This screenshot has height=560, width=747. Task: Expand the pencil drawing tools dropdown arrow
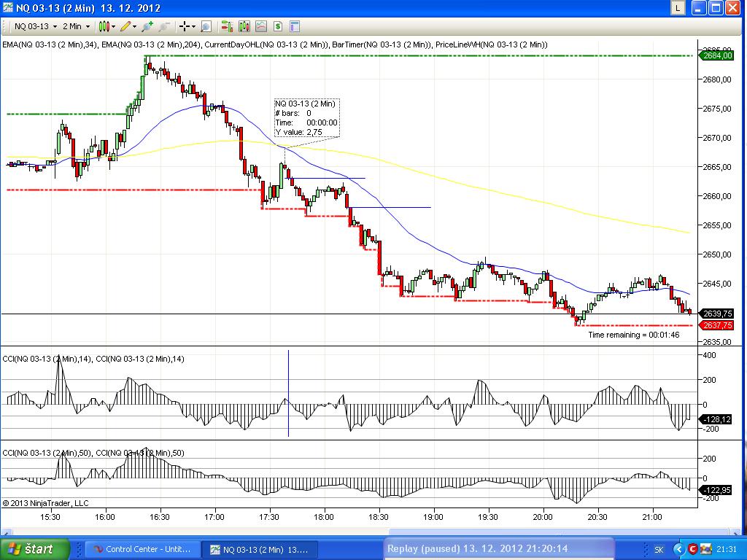click(x=136, y=27)
